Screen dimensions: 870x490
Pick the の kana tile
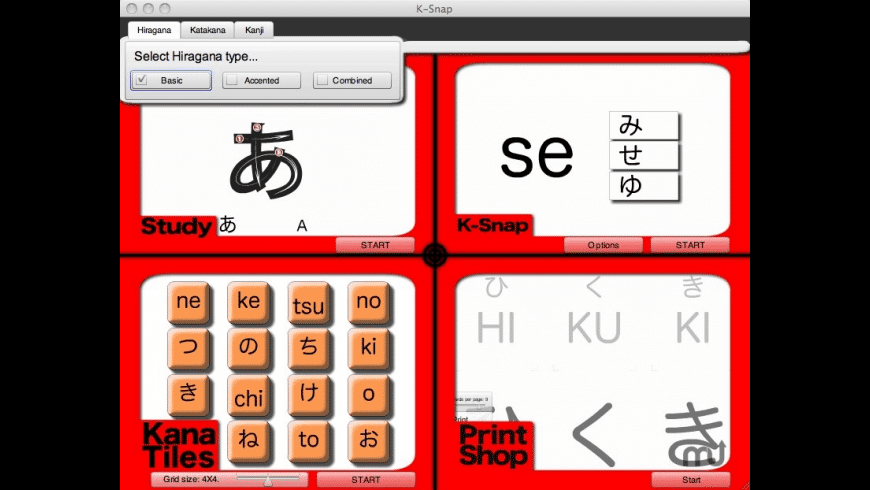point(249,348)
